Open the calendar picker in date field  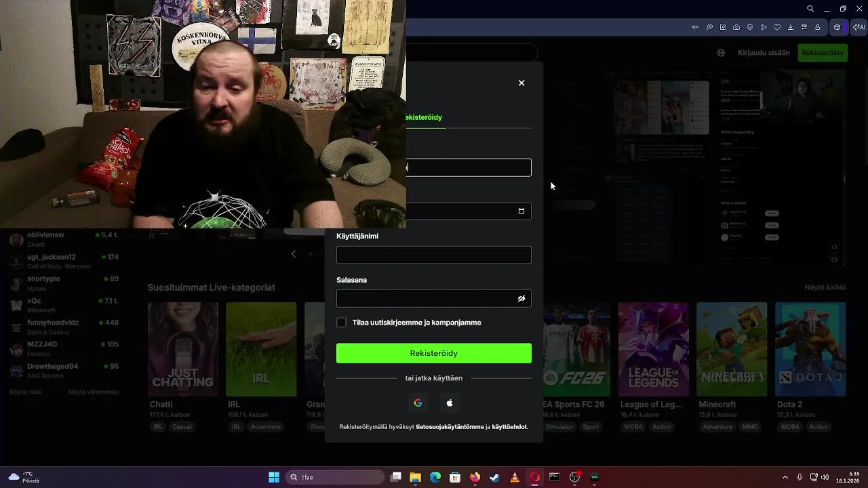521,211
